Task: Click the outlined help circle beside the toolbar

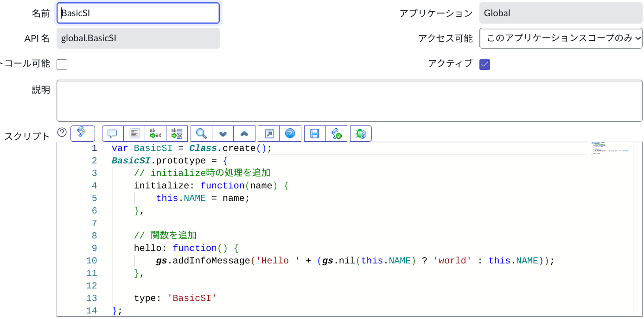Action: pyautogui.click(x=62, y=133)
